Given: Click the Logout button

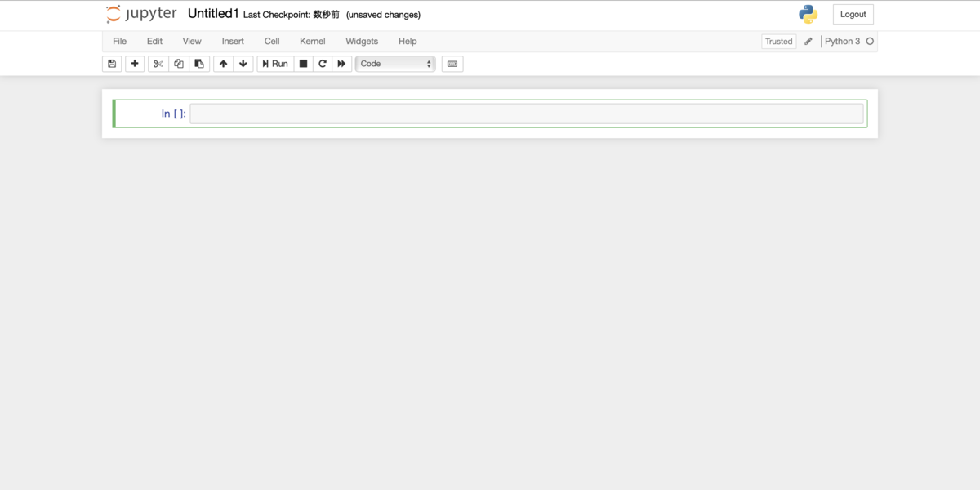Looking at the screenshot, I should tap(853, 14).
